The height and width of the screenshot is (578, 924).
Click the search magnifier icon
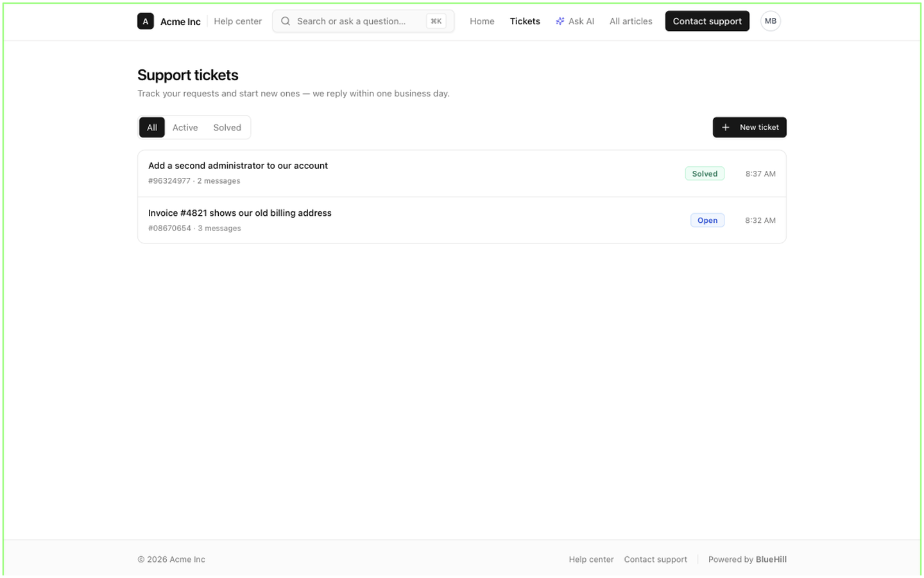286,21
